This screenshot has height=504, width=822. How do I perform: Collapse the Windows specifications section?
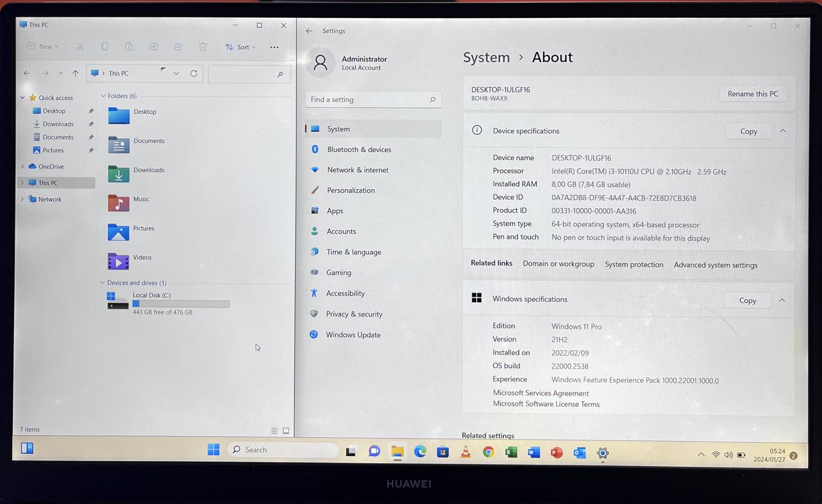[782, 300]
